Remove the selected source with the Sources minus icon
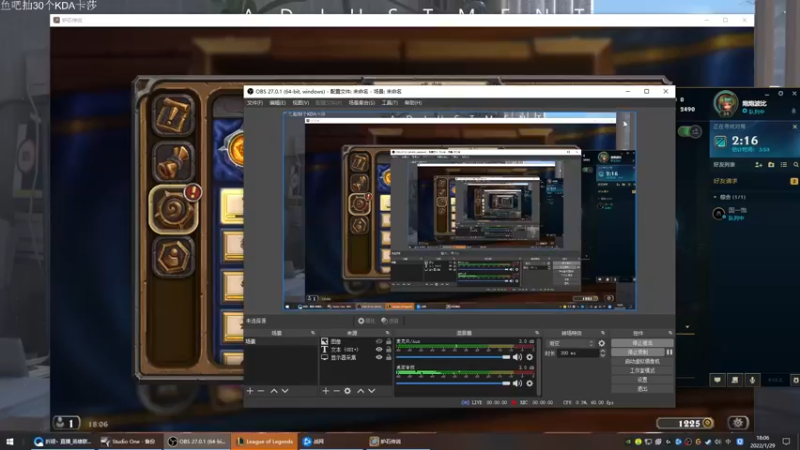 (337, 391)
